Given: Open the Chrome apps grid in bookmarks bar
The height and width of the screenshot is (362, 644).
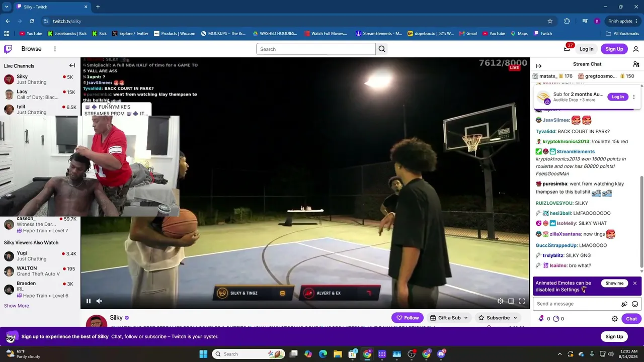Looking at the screenshot, I should (7, 34).
